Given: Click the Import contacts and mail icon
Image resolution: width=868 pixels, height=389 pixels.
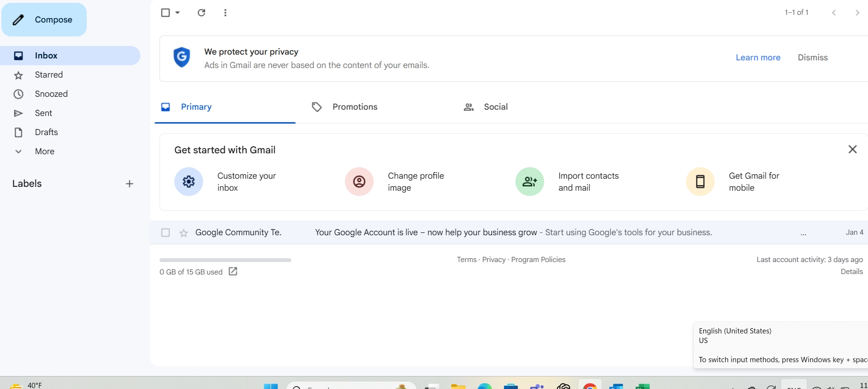Looking at the screenshot, I should [x=530, y=182].
